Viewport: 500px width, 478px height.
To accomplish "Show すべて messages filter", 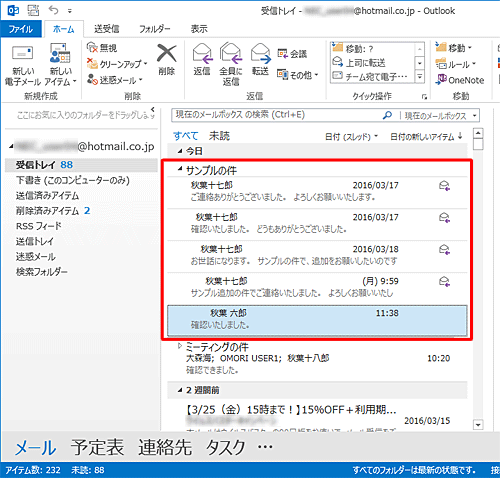I will [x=185, y=136].
